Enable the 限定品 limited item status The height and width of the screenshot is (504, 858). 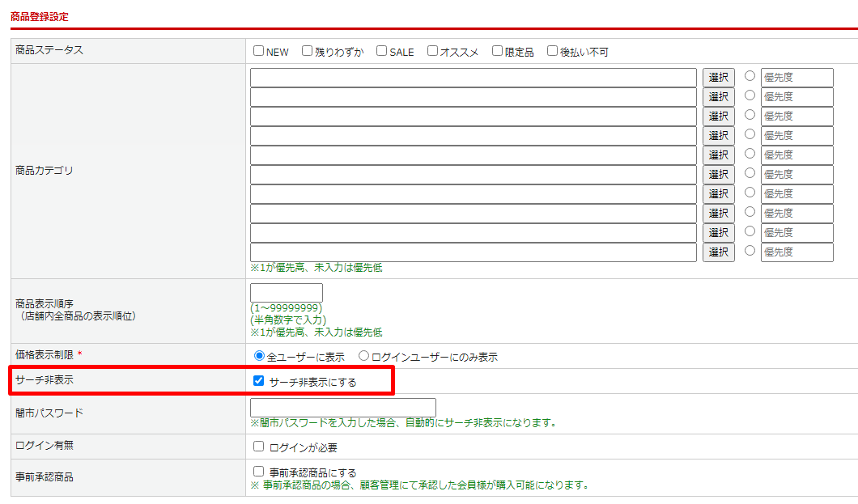496,50
